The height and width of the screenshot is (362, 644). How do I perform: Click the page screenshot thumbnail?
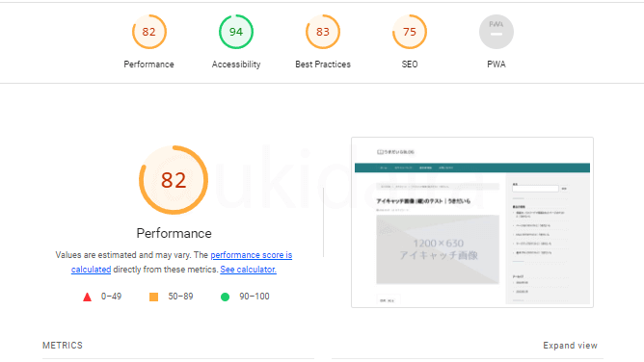[x=472, y=222]
